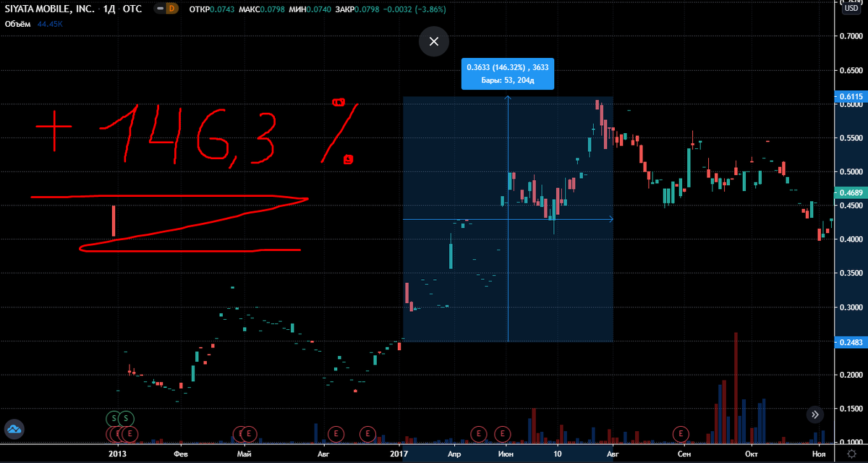The height and width of the screenshot is (463, 868).
Task: Click the 44.45K volume value
Action: click(x=51, y=24)
